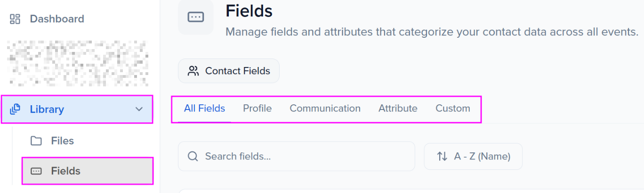Select the Attribute tab
Image resolution: width=644 pixels, height=193 pixels.
click(398, 109)
